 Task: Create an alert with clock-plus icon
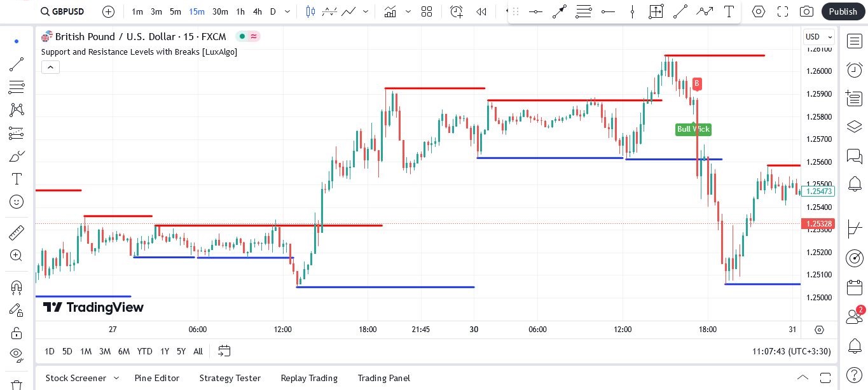click(x=457, y=11)
